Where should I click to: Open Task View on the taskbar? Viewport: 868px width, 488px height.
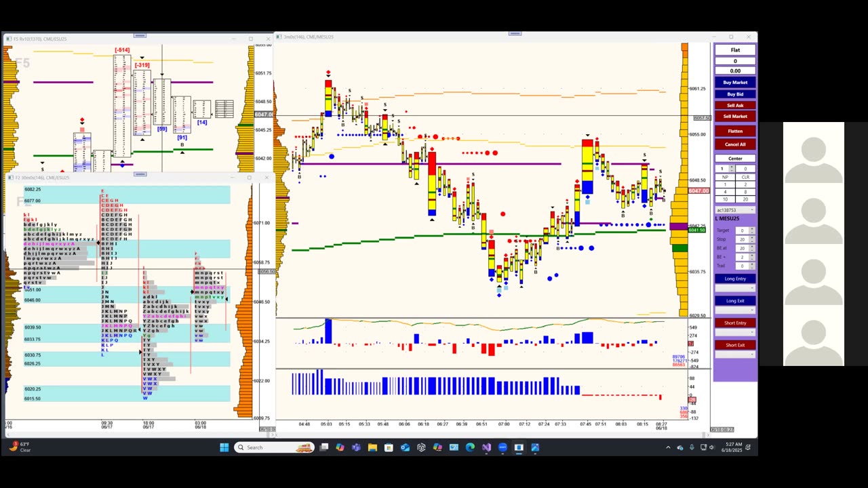[324, 447]
